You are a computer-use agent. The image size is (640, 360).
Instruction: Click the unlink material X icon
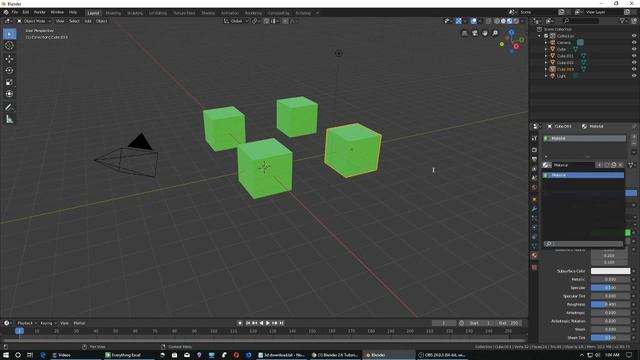click(x=620, y=165)
